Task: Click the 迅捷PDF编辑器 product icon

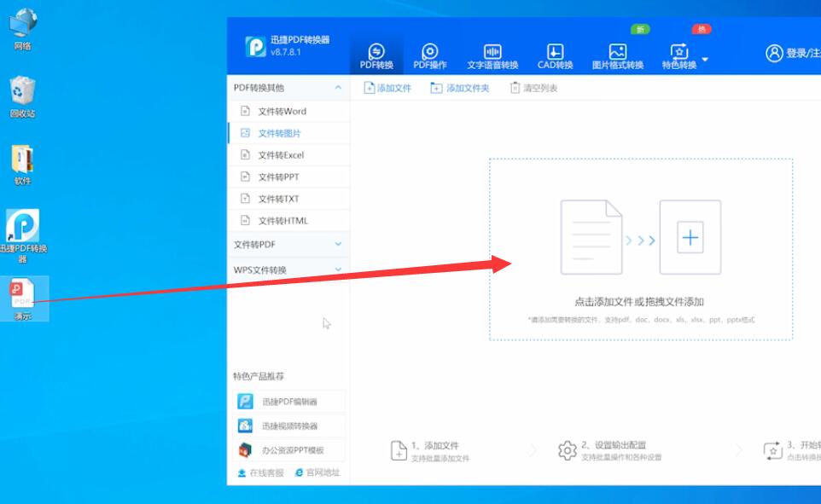Action: (245, 402)
